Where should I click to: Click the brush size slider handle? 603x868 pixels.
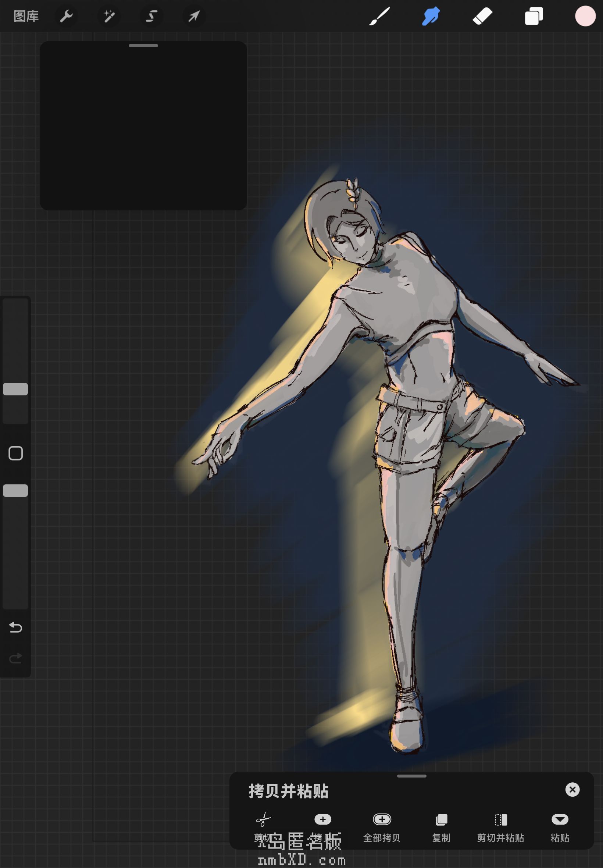[15, 389]
